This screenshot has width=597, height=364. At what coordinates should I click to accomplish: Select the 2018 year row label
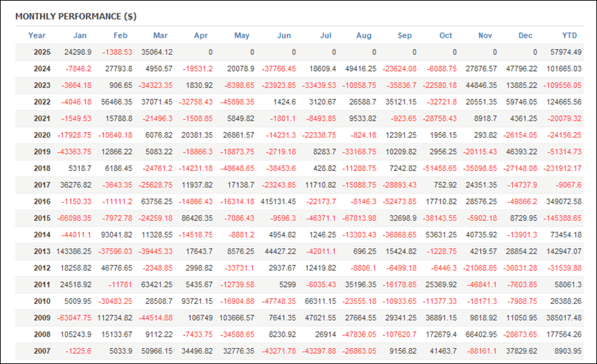pos(42,168)
